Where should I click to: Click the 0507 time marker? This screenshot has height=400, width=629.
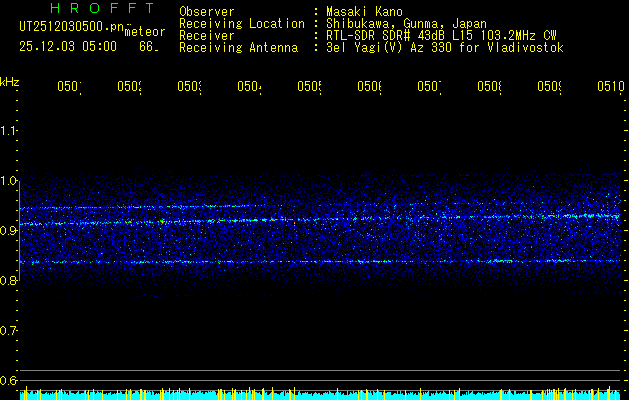429,87
